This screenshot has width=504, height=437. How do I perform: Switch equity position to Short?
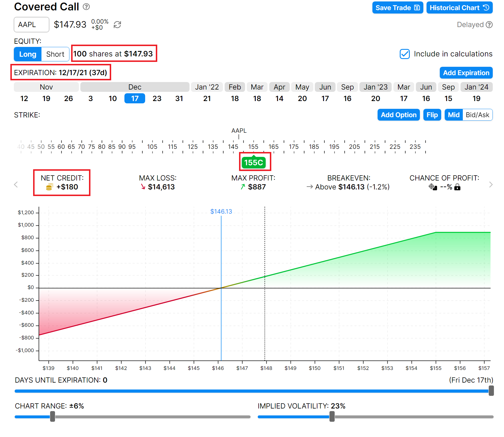click(x=55, y=54)
